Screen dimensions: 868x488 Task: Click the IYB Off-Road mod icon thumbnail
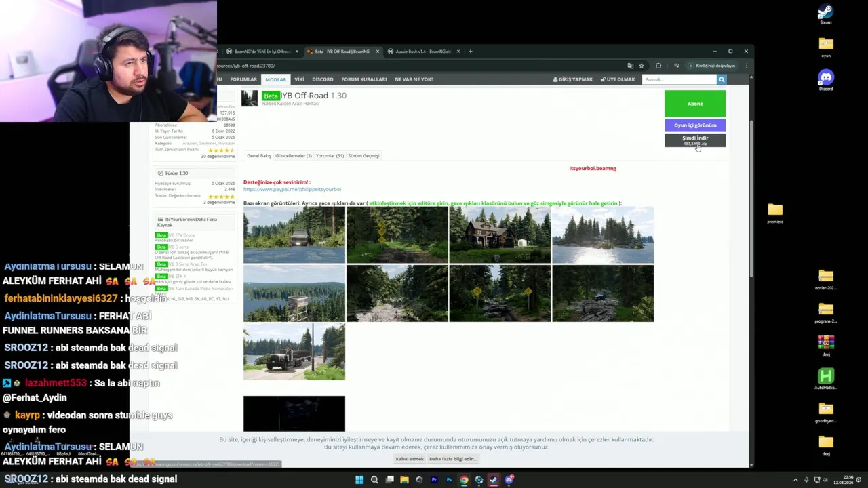tap(250, 98)
